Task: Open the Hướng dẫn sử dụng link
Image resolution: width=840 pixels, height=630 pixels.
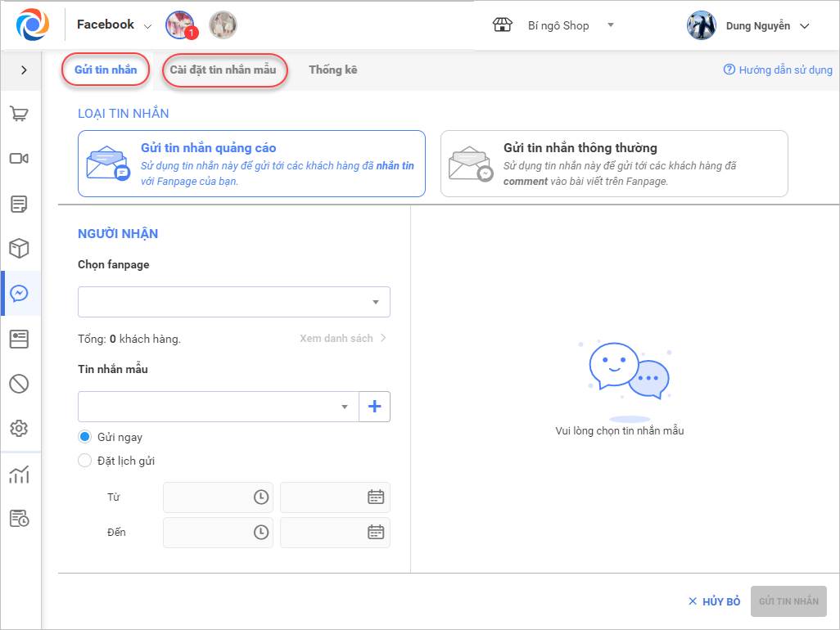Action: (x=778, y=70)
